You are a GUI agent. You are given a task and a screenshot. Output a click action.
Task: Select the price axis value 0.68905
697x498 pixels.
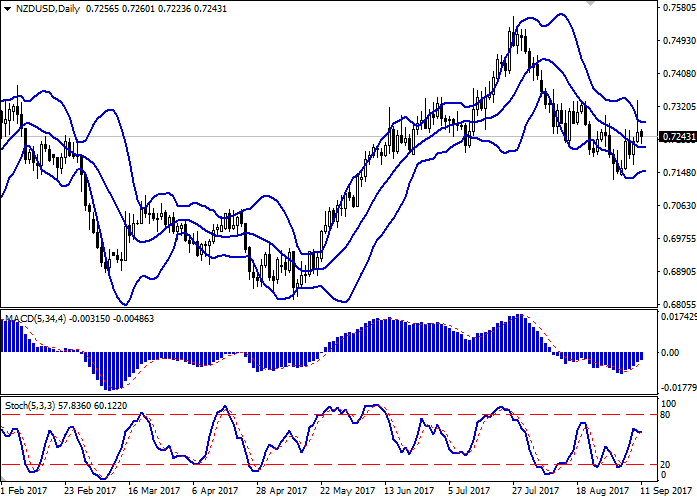click(x=680, y=272)
